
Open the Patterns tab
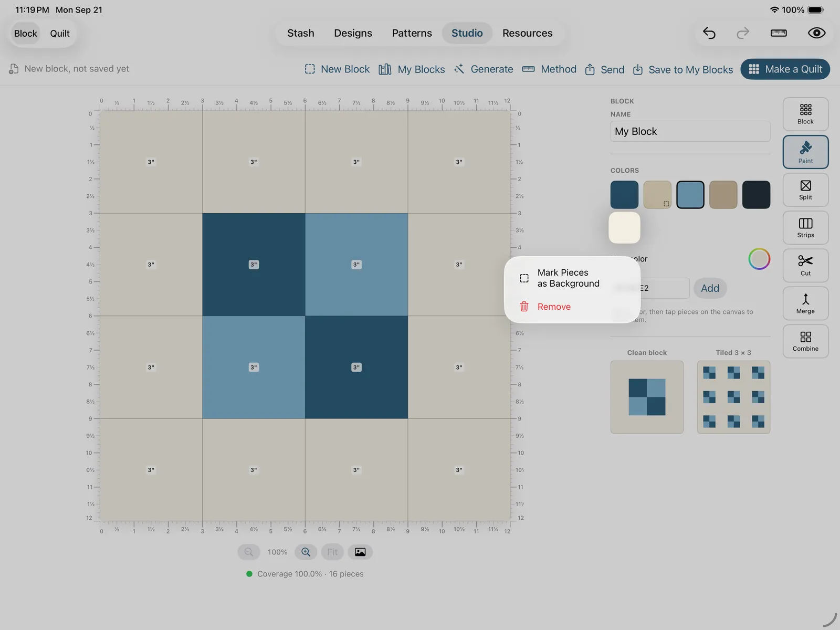(x=412, y=33)
